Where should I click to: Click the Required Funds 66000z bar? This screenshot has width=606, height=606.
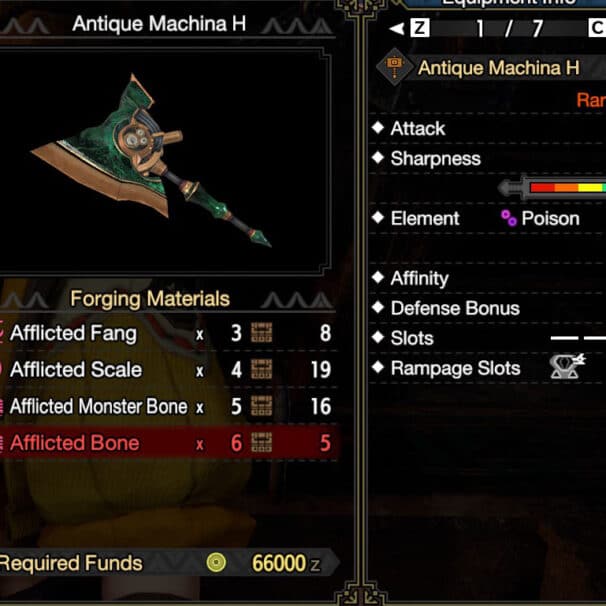pyautogui.click(x=169, y=563)
